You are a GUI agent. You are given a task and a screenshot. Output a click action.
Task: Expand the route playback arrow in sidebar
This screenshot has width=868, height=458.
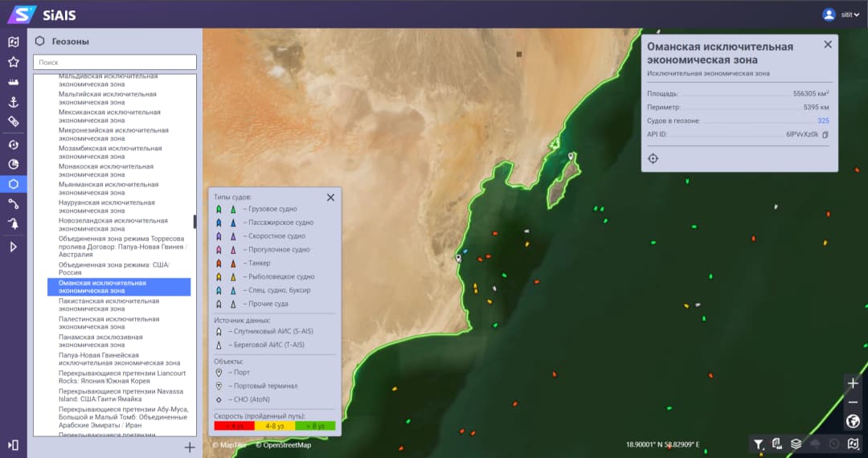(x=13, y=247)
